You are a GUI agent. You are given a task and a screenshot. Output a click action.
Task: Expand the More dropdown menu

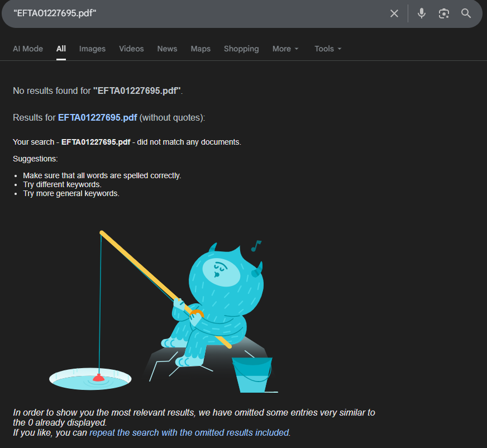coord(285,49)
